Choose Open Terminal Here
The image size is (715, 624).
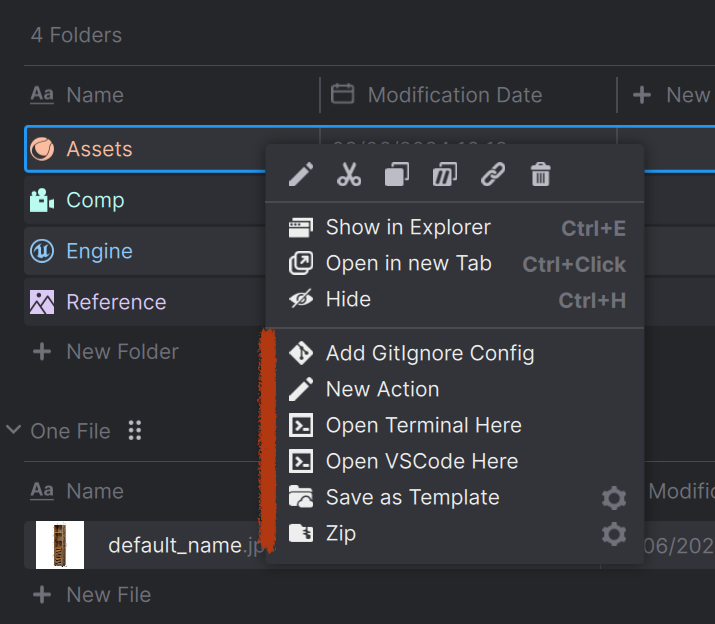pyautogui.click(x=423, y=425)
